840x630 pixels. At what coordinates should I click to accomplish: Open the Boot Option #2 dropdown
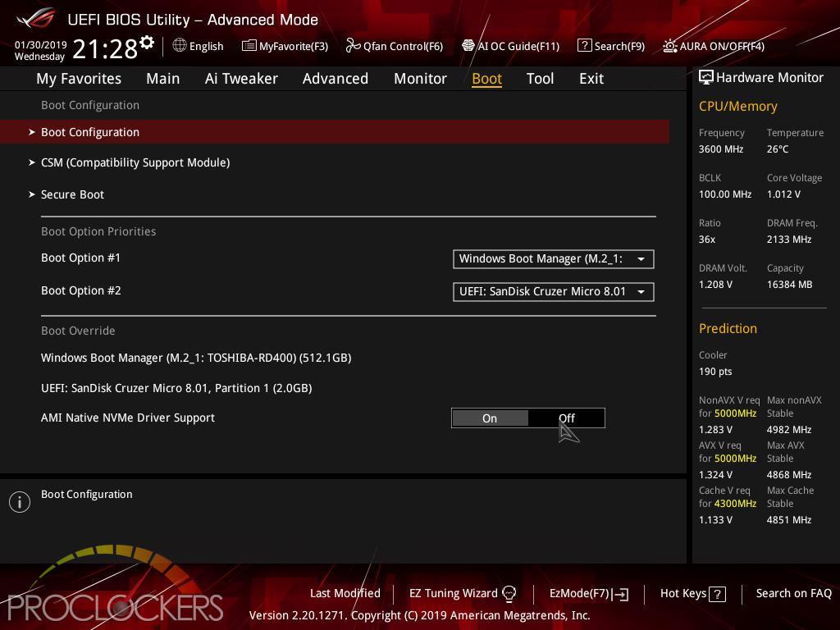[554, 292]
